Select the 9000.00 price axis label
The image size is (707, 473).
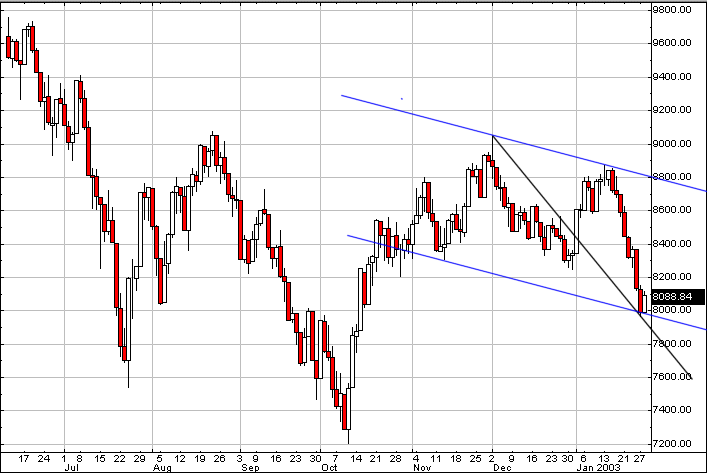[x=672, y=144]
